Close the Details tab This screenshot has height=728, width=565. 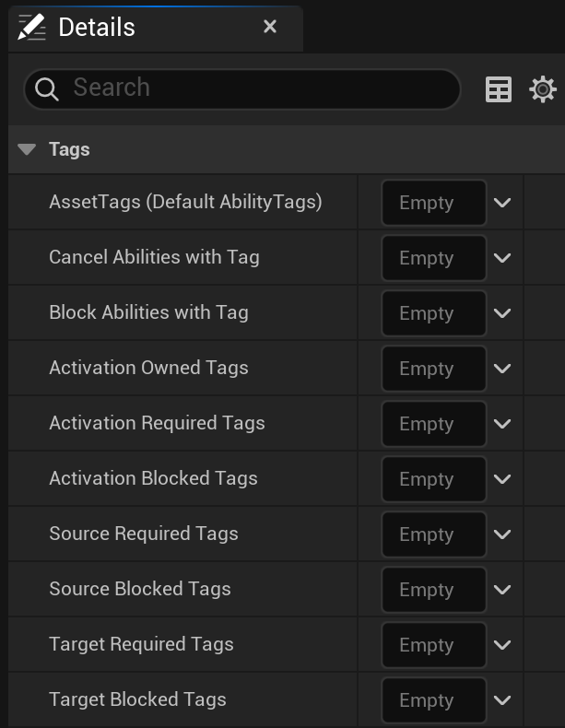click(270, 27)
